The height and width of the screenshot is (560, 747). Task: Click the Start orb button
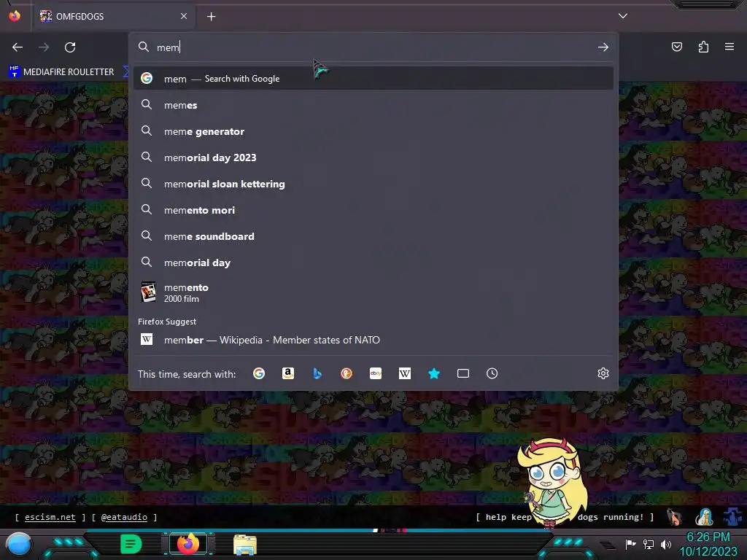tap(19, 544)
